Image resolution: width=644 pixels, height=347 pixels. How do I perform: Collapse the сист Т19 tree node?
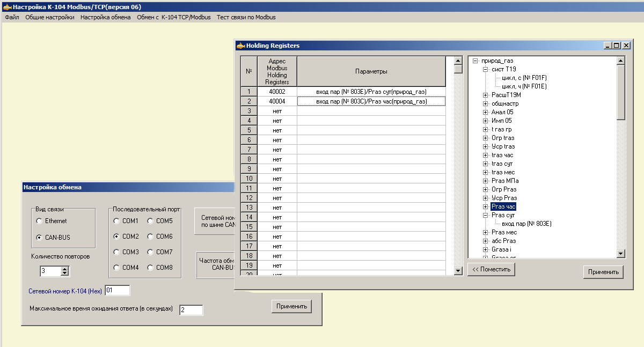point(485,69)
